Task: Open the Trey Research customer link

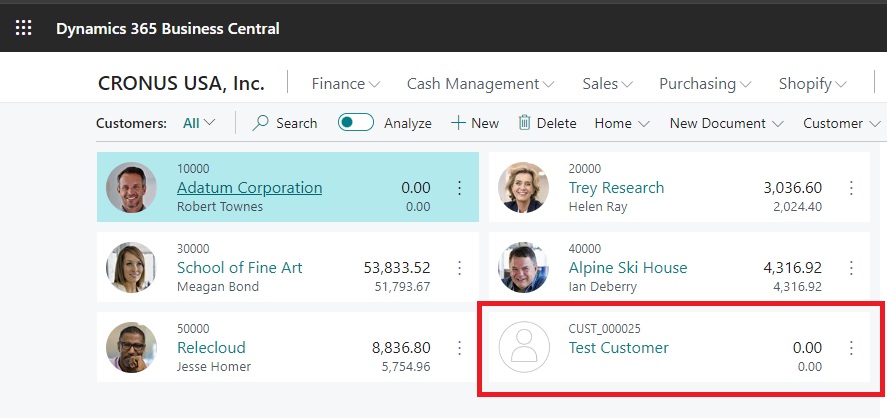Action: coord(616,188)
